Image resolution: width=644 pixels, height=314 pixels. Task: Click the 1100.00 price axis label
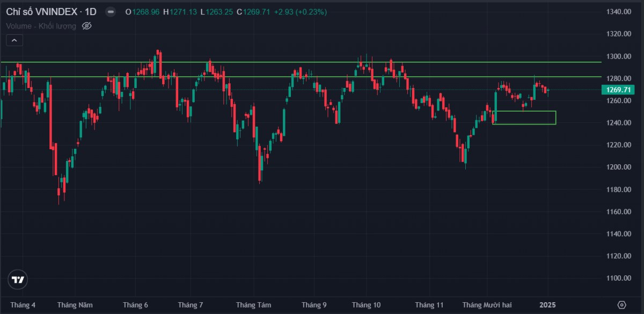click(x=618, y=278)
